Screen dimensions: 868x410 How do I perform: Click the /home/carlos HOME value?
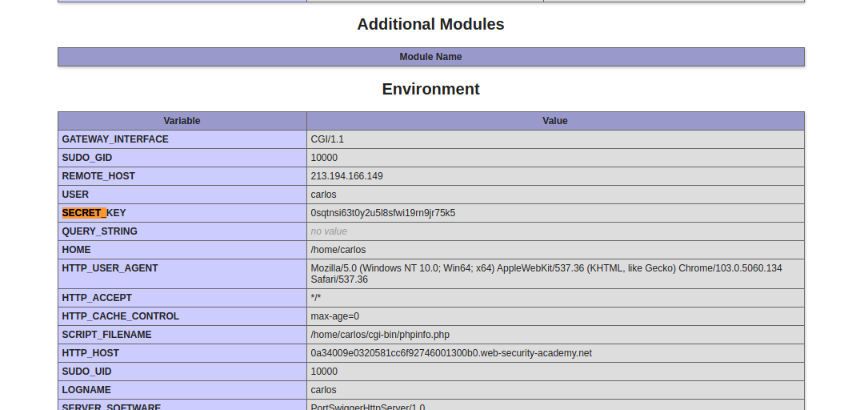[338, 250]
